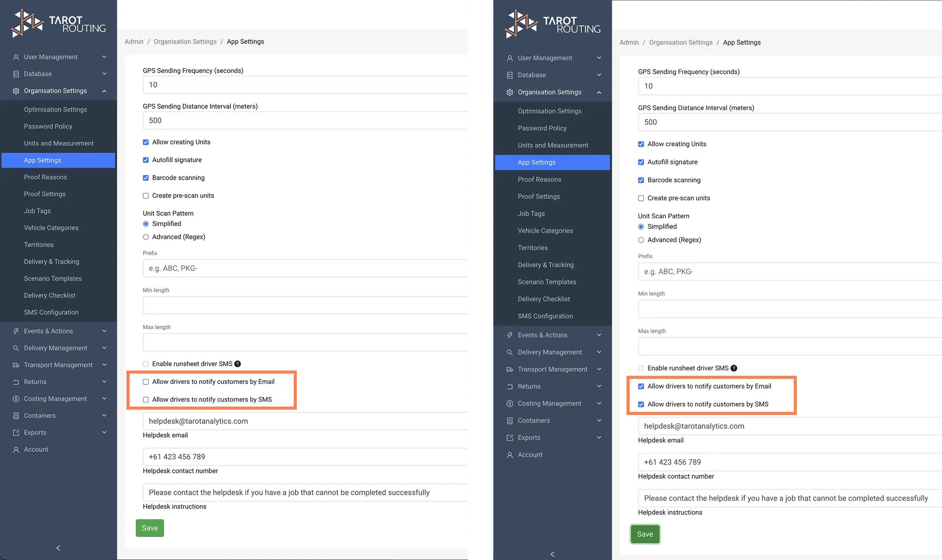
Task: Toggle Create pre-scan units checkbox in left window
Action: pos(146,196)
